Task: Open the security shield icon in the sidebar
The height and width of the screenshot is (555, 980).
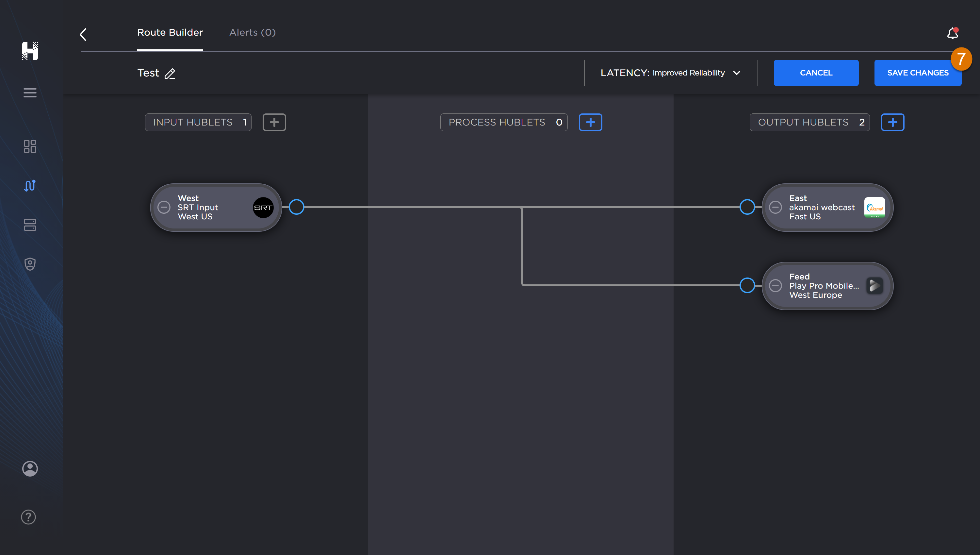Action: coord(30,264)
